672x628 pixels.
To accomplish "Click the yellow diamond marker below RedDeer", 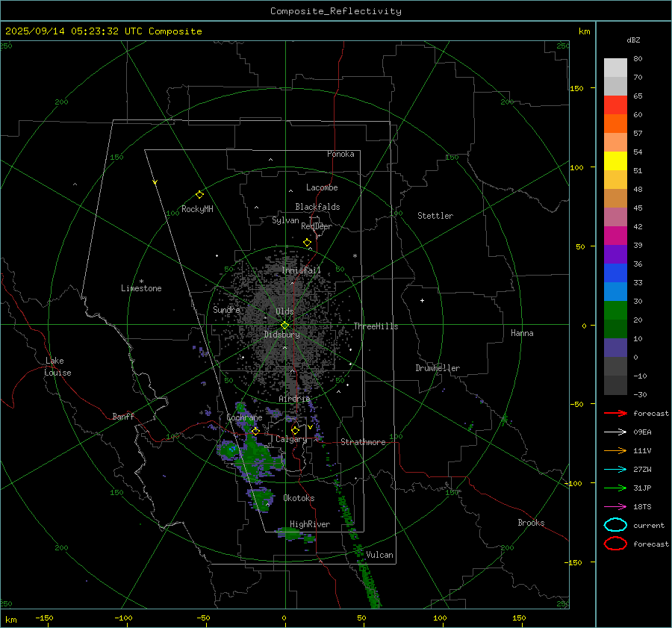I will tap(307, 243).
